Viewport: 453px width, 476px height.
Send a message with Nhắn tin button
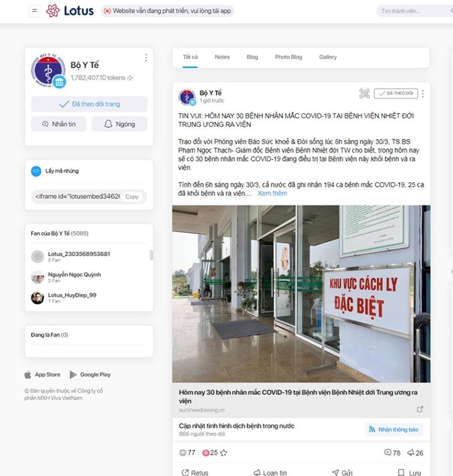click(59, 124)
